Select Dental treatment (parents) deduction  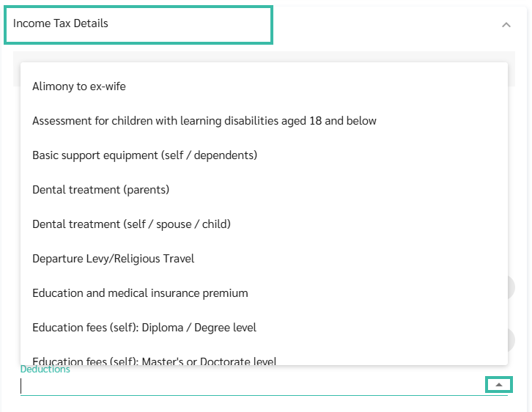pyautogui.click(x=100, y=190)
